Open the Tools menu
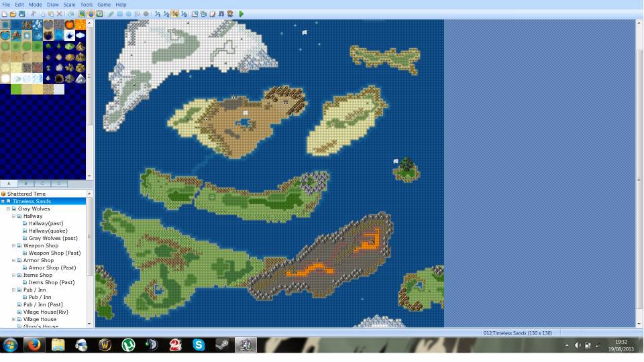The image size is (644, 362). pyautogui.click(x=87, y=5)
